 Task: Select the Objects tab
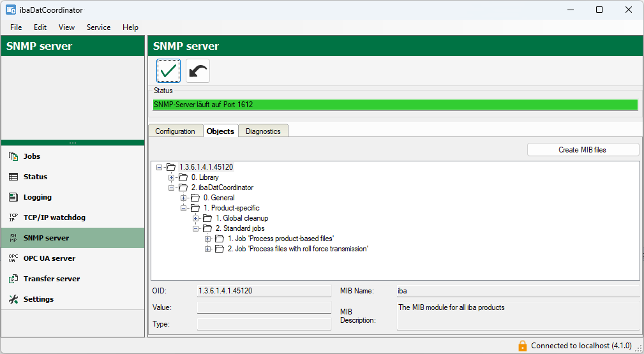(x=221, y=131)
